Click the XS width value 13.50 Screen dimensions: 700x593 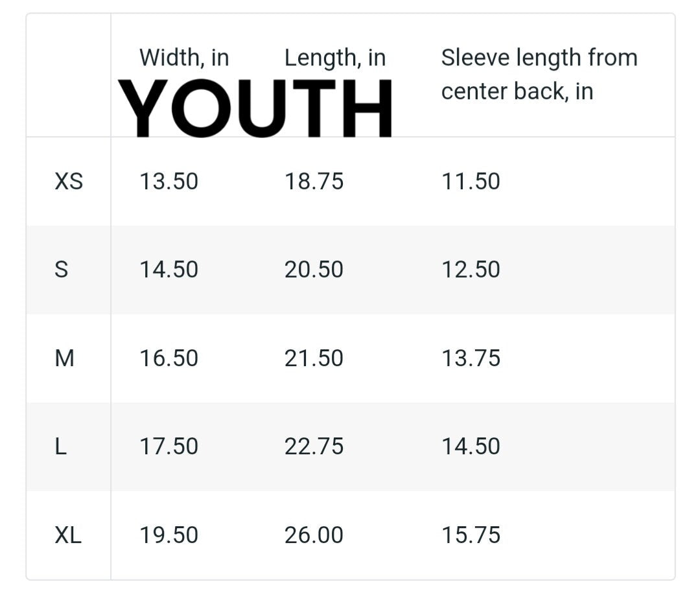(x=169, y=181)
